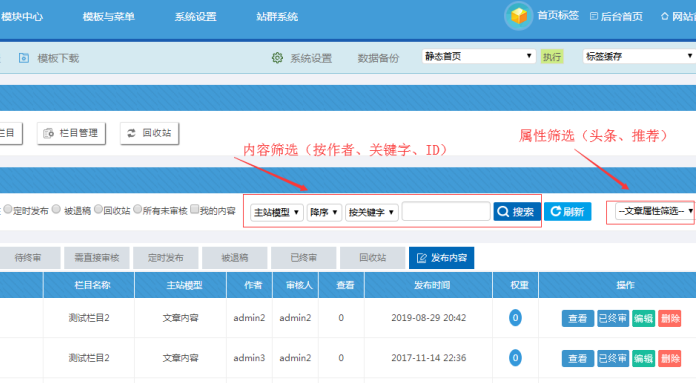
Task: Click the recycle bin refresh-arrows icon
Action: [132, 133]
